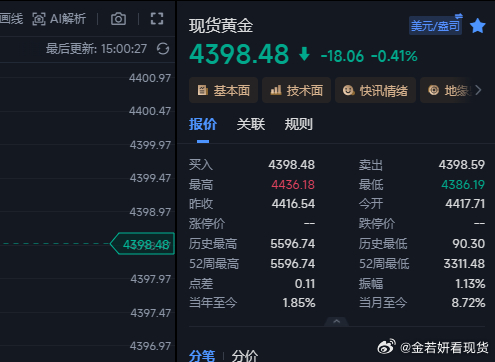Click the 卖出 value 4398.59
495x362 pixels.
462,165
